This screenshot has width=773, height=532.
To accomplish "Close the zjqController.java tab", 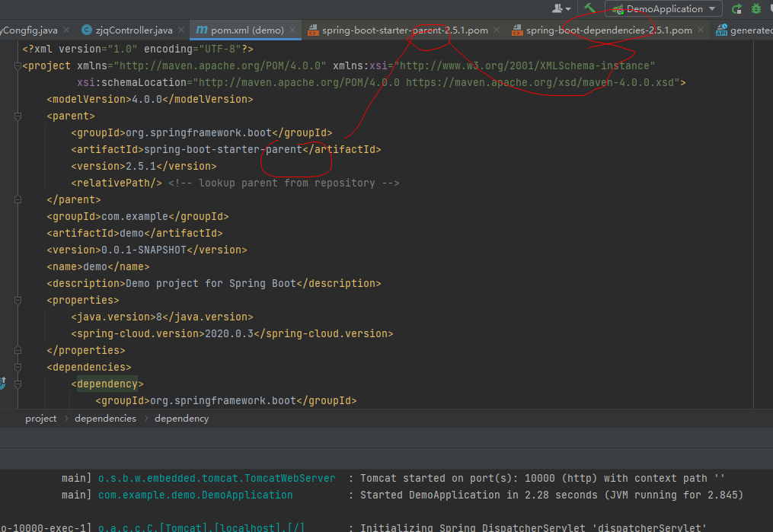I will coord(181,30).
